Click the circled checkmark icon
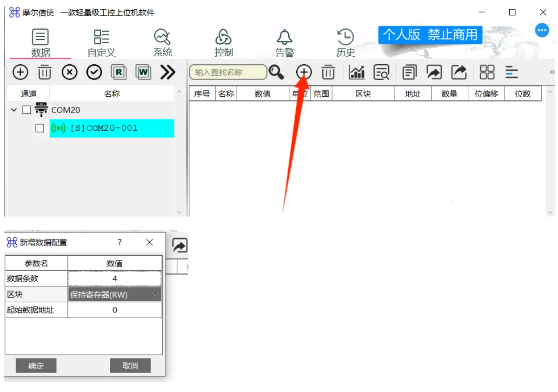The width and height of the screenshot is (558, 392). (94, 72)
